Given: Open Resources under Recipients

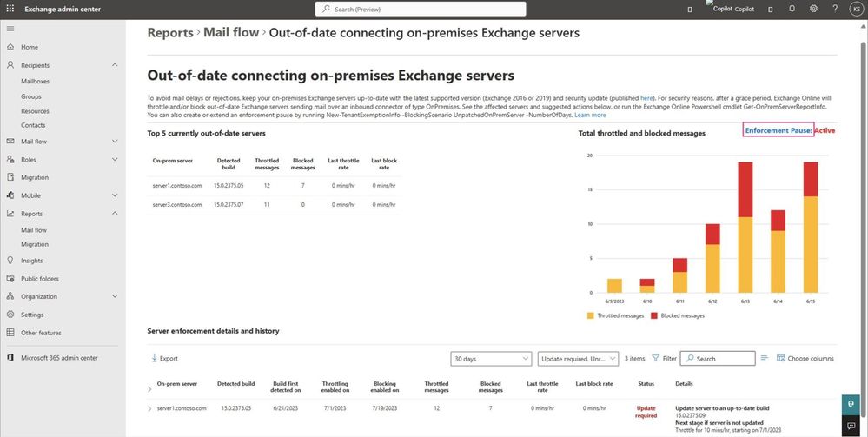Looking at the screenshot, I should pos(35,111).
